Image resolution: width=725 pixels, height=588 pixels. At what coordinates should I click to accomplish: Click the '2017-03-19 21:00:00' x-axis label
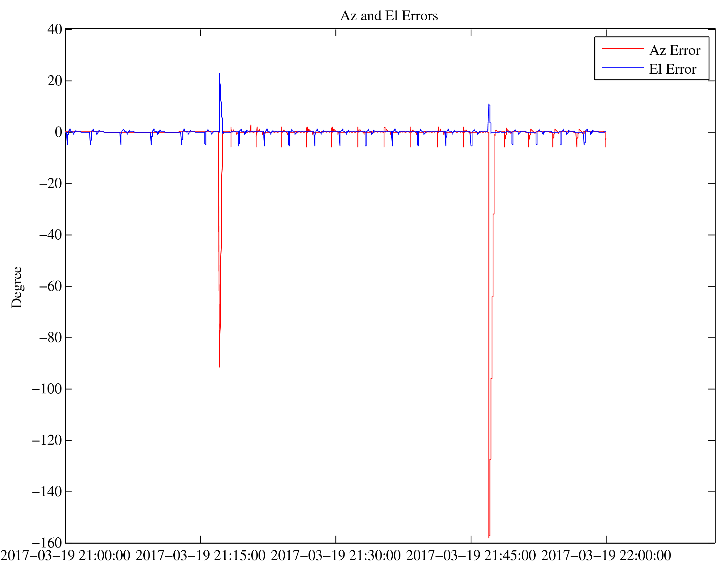65,556
